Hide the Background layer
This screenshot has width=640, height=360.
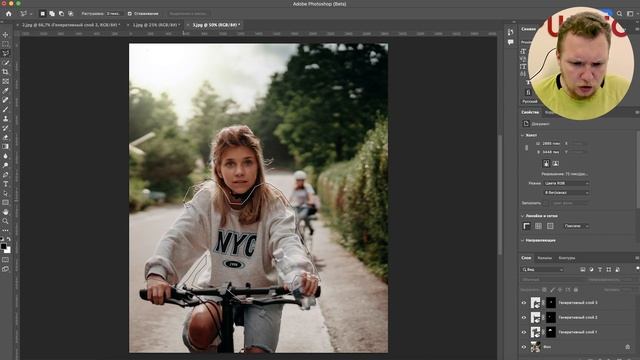pyautogui.click(x=524, y=347)
